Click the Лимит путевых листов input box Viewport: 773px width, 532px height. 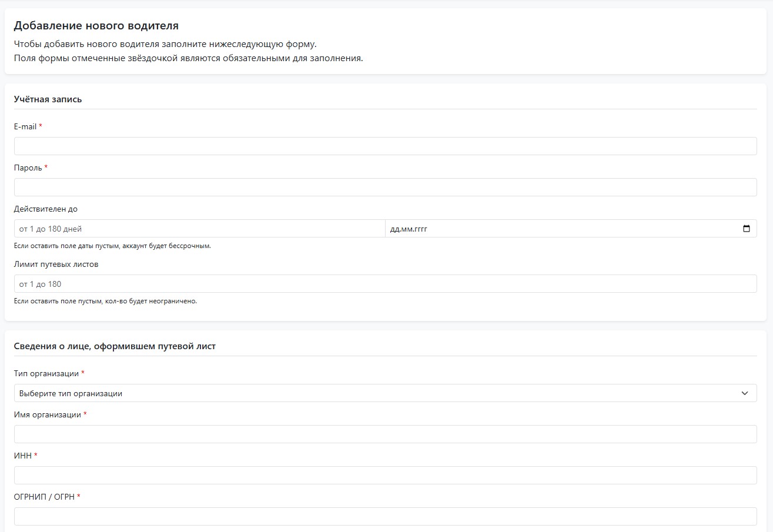point(385,284)
